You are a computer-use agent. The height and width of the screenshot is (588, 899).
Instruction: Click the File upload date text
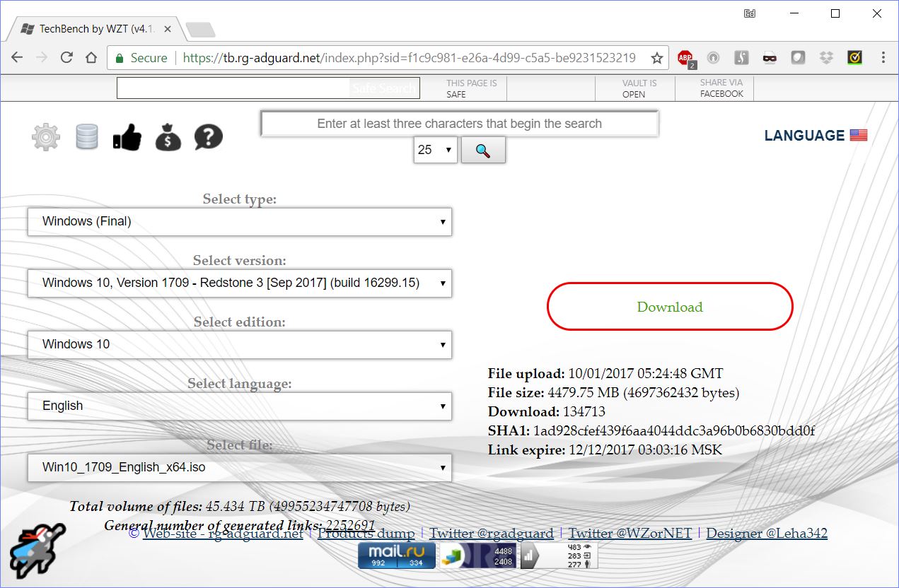(x=646, y=373)
